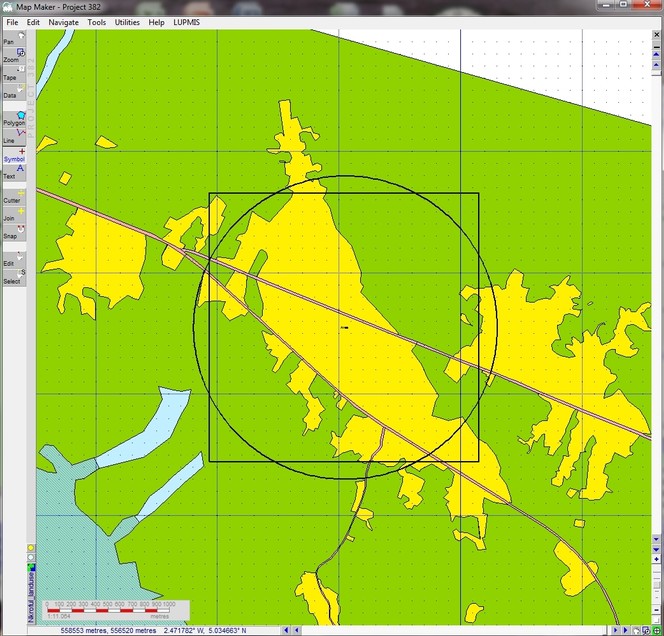Choose the Line drawing tool
The width and height of the screenshot is (664, 636).
pos(14,137)
